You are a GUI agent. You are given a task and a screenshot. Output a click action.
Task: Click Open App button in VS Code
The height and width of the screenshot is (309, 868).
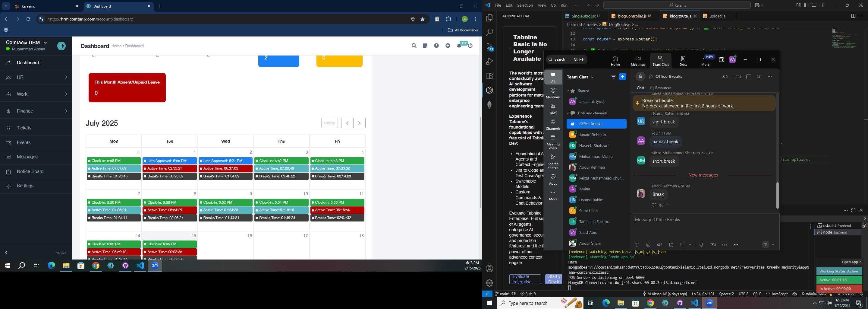pyautogui.click(x=851, y=262)
